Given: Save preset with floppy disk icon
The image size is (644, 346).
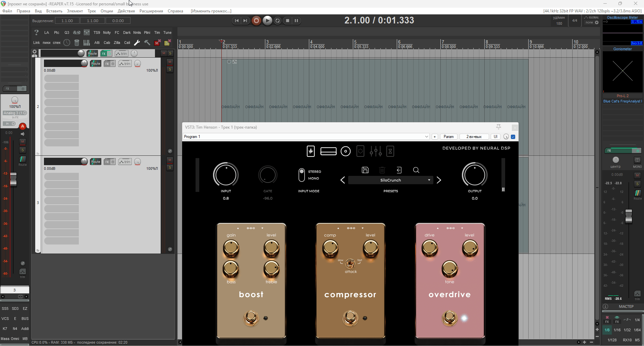Looking at the screenshot, I should point(365,170).
